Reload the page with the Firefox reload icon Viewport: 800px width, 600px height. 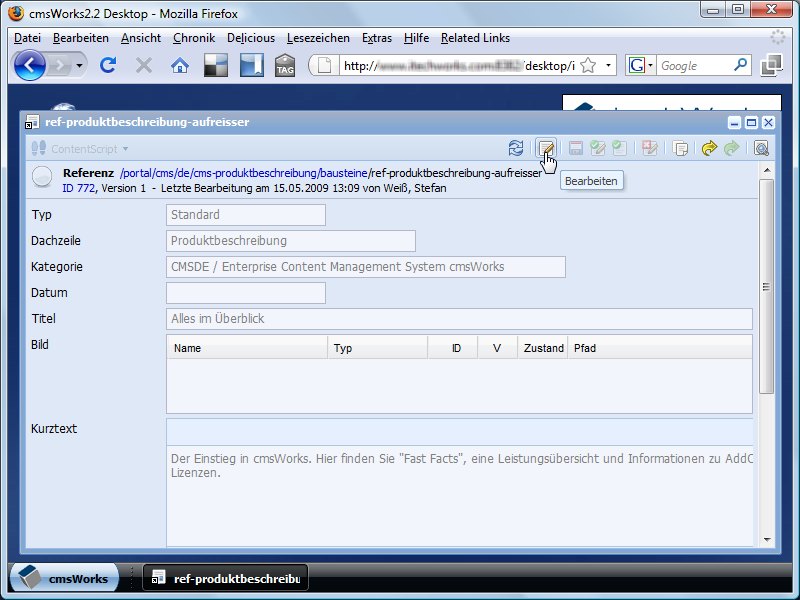[x=108, y=65]
